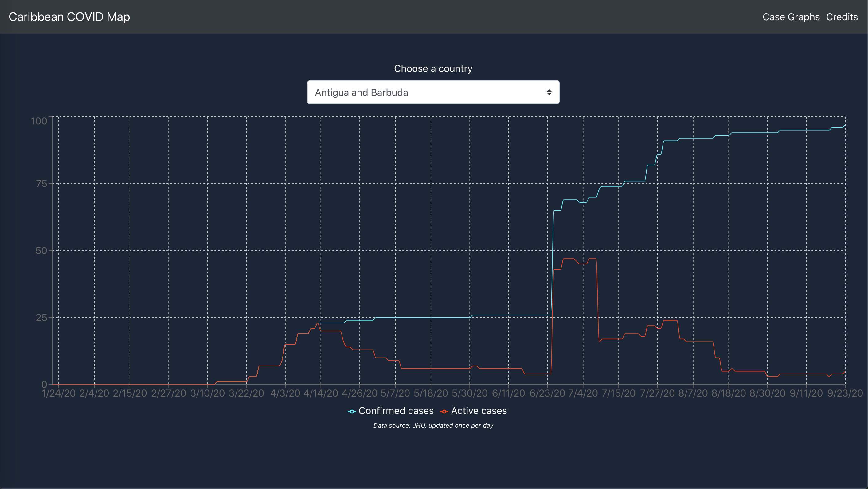Click the 4/3/20 x-axis date label
868x489 pixels.
pos(285,393)
